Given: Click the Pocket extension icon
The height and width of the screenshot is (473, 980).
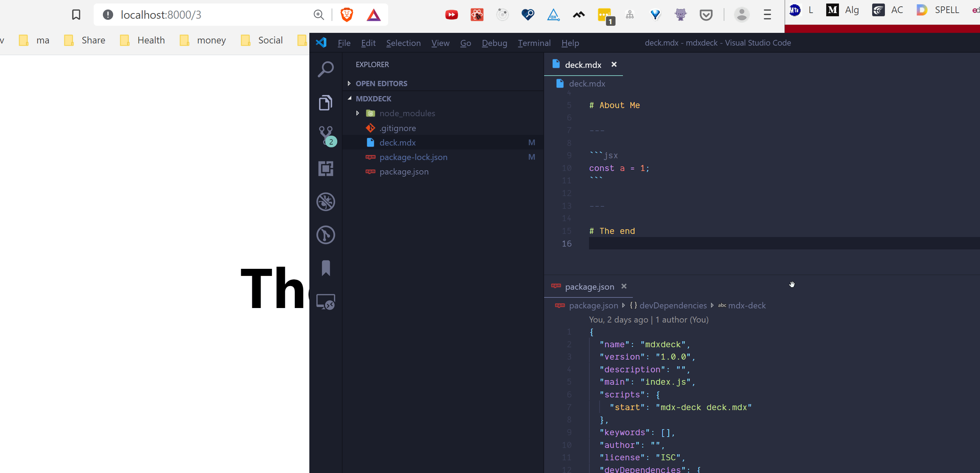Looking at the screenshot, I should pos(706,15).
